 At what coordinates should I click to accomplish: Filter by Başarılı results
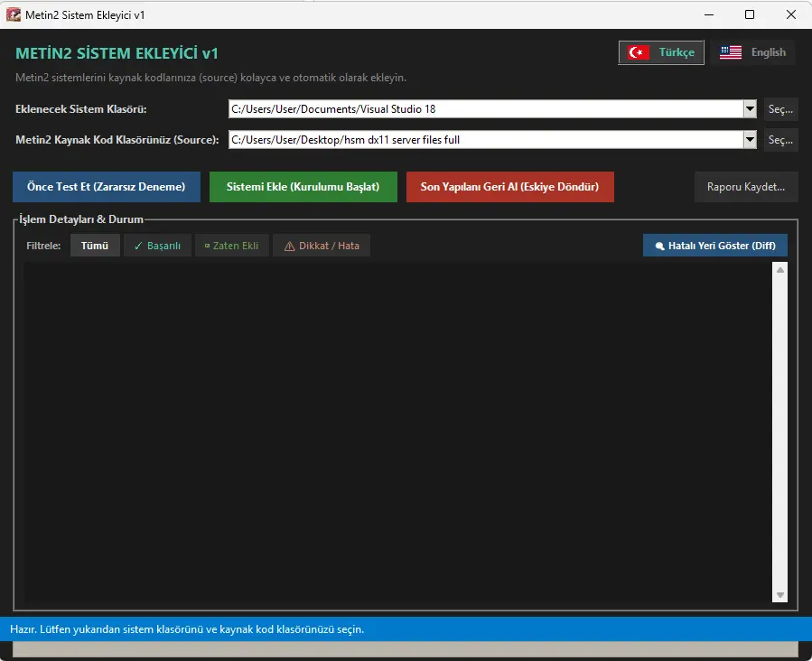tap(157, 246)
